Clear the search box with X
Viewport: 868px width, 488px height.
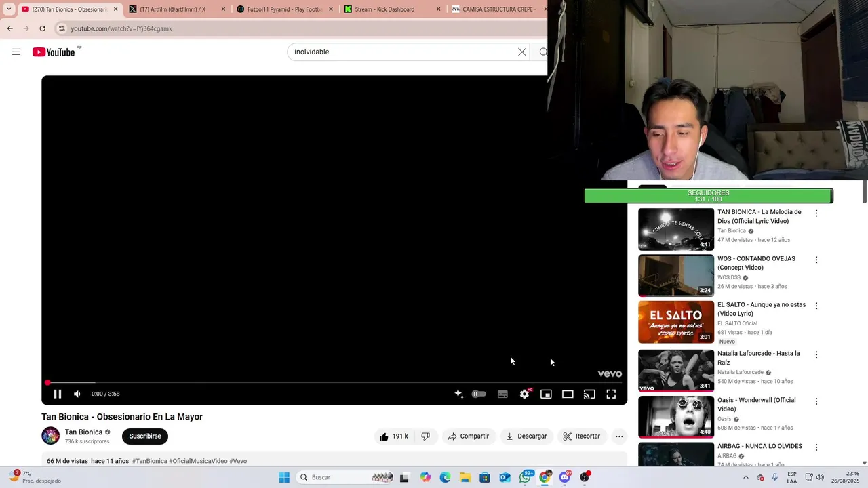(x=522, y=52)
